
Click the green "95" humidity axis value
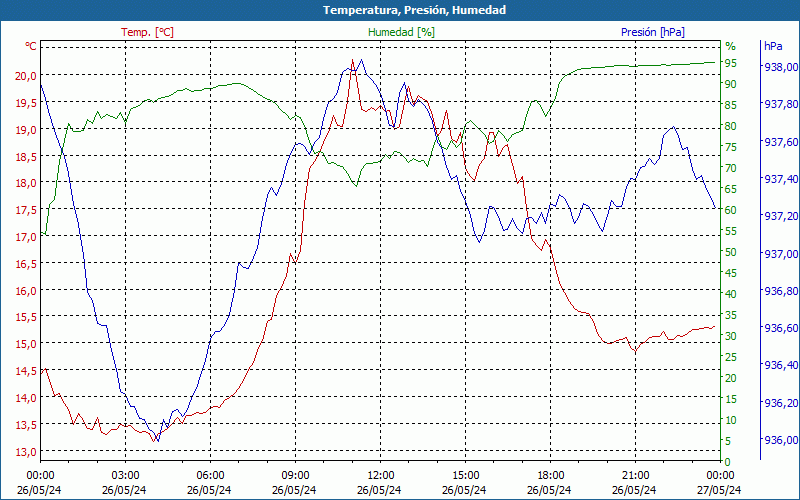pos(731,63)
